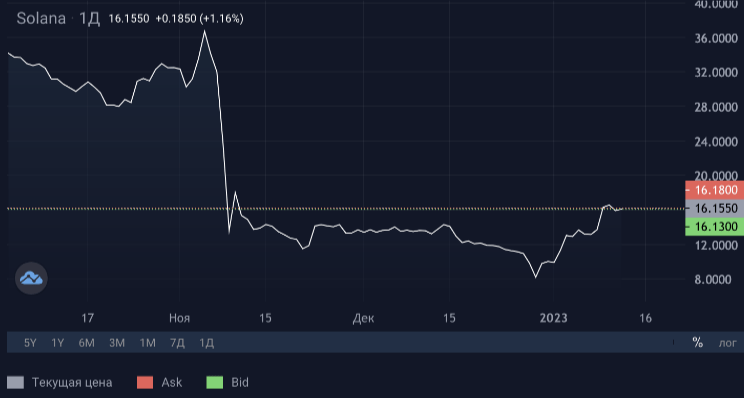Click the gray Текущая цена legend swatch
This screenshot has width=744, height=398.
15,382
